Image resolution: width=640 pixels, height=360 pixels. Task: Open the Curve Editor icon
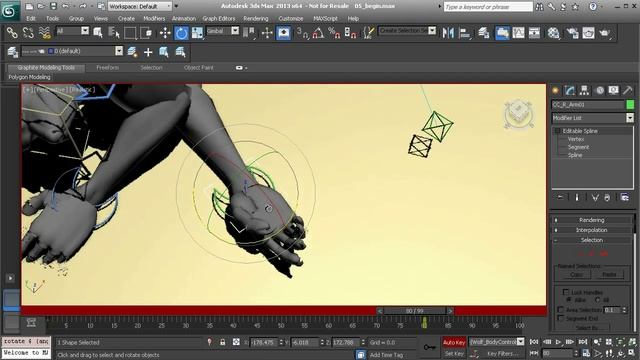click(x=518, y=33)
